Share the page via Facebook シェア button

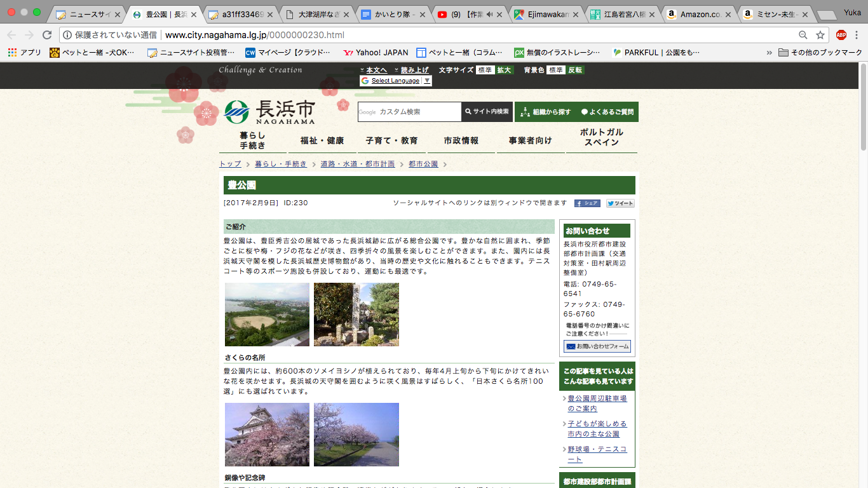pos(587,203)
